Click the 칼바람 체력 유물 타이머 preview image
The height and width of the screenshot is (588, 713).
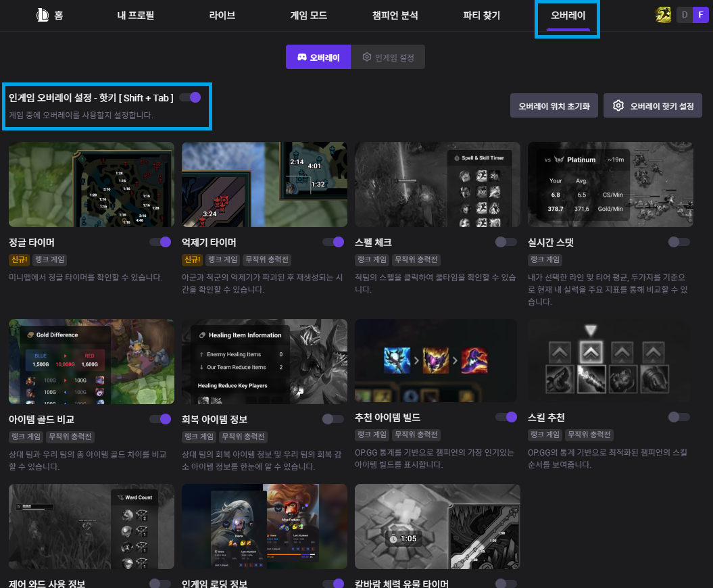coord(437,526)
